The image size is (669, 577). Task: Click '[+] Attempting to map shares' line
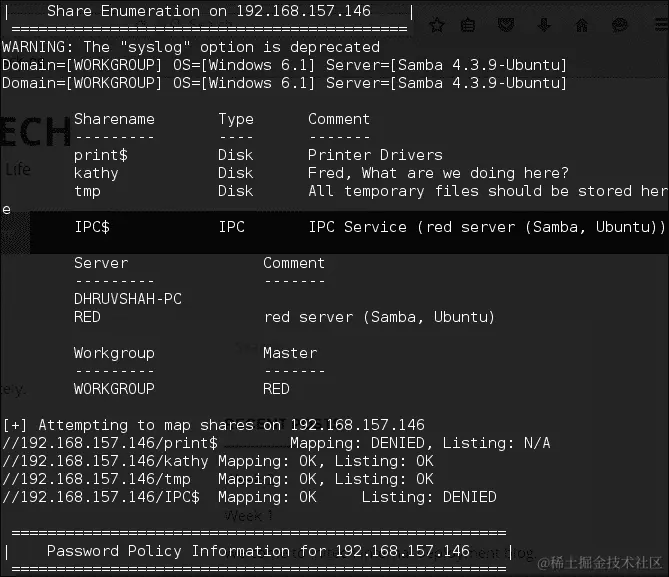(214, 425)
